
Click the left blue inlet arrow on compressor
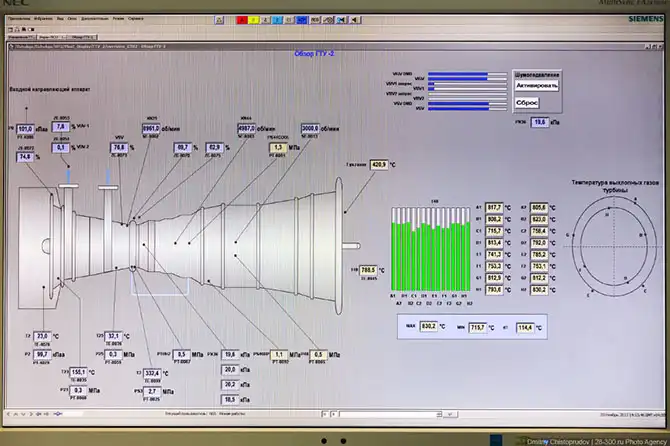pyautogui.click(x=67, y=176)
